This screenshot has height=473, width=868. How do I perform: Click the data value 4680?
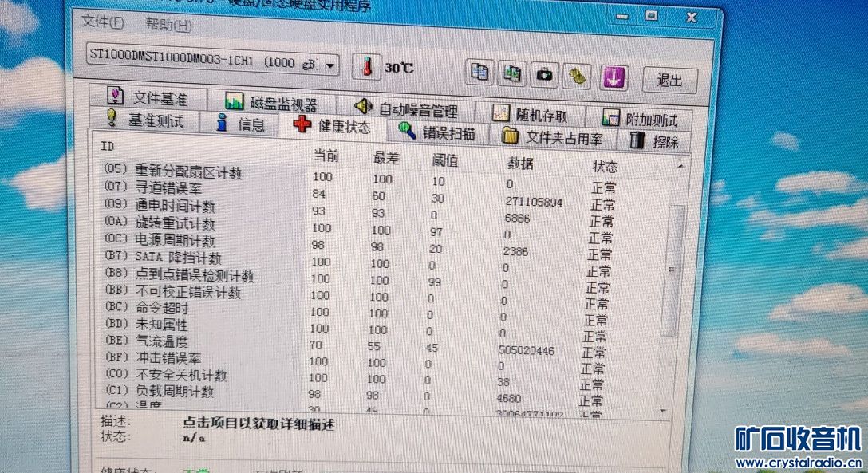(509, 398)
